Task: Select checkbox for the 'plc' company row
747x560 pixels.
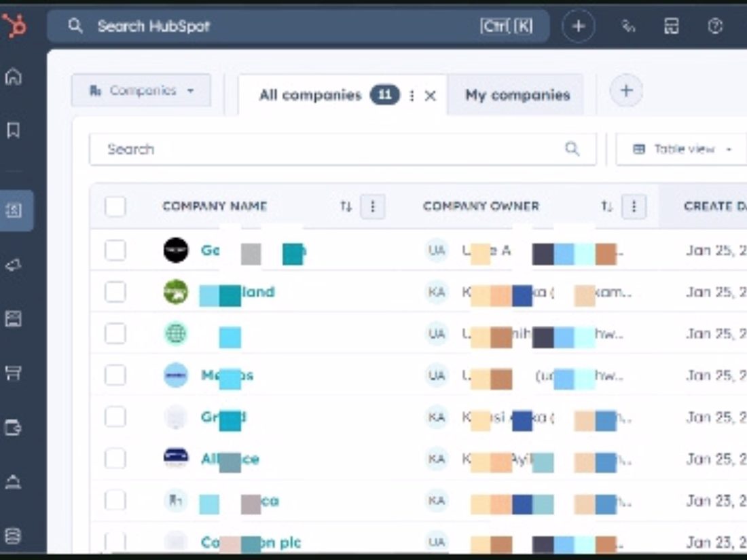Action: (x=115, y=542)
